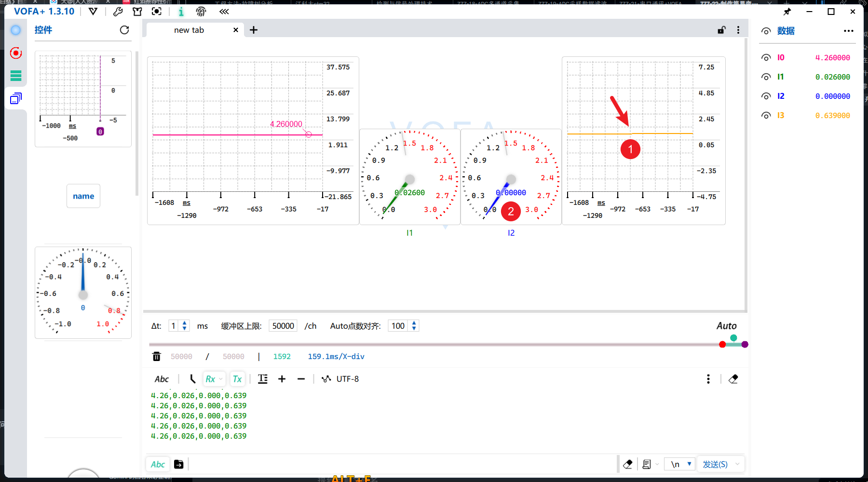The image size is (868, 482).
Task: Hide the I3 data channel
Action: click(766, 116)
